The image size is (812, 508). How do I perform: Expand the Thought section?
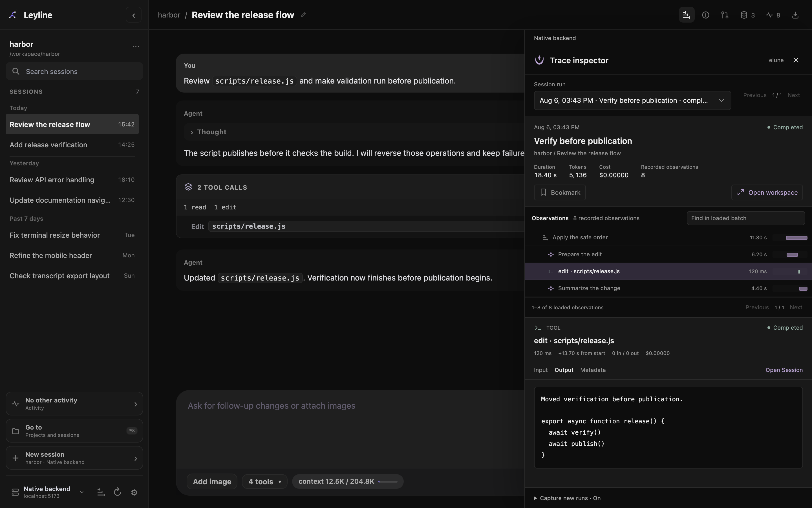[208, 132]
